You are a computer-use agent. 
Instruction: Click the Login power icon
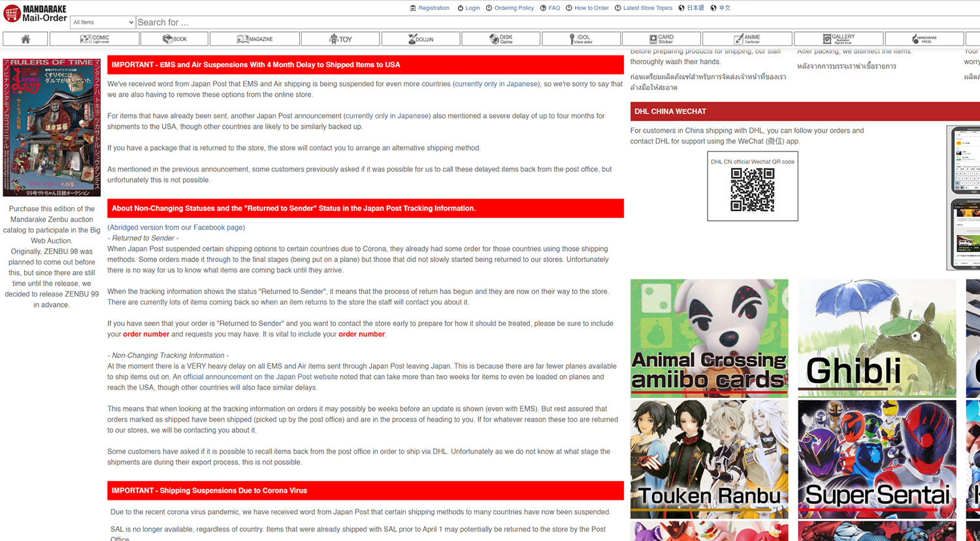click(x=460, y=8)
